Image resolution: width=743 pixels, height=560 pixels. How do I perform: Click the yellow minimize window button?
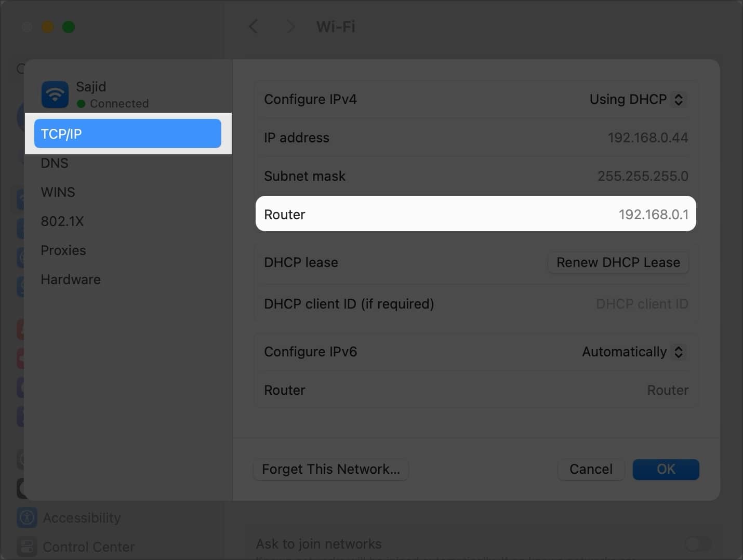(48, 26)
